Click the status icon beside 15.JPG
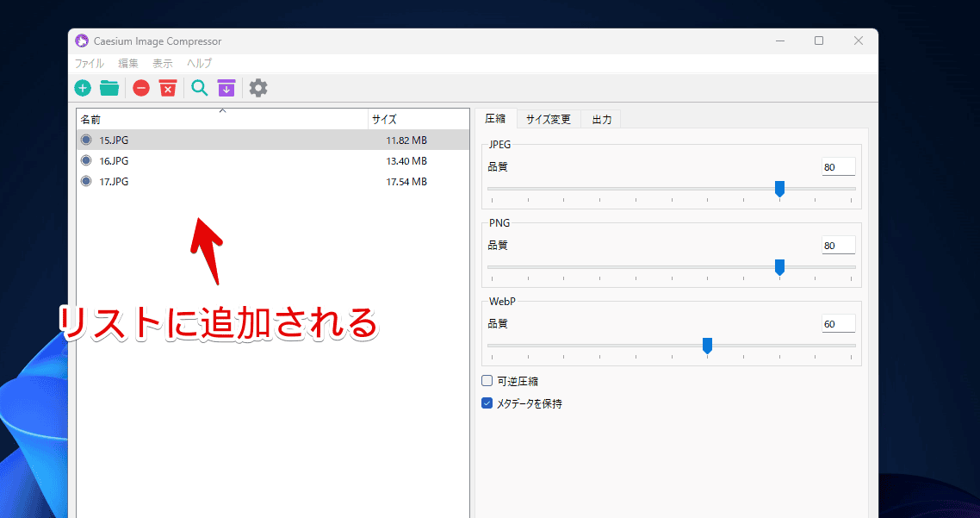 tap(86, 140)
